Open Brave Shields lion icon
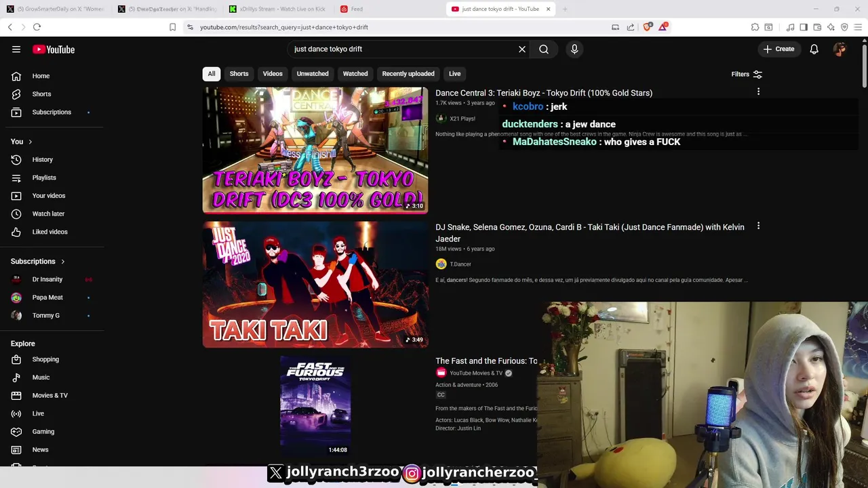This screenshot has width=868, height=488. tap(648, 27)
